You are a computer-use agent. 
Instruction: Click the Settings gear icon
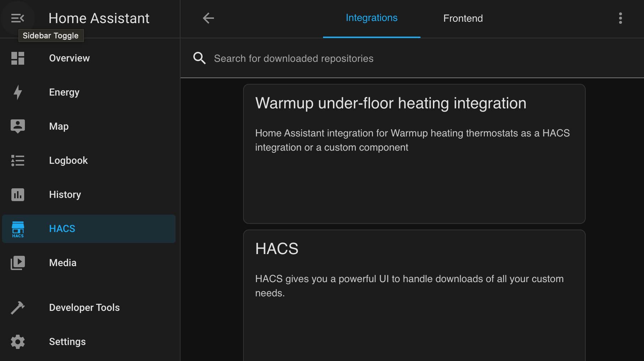17,342
